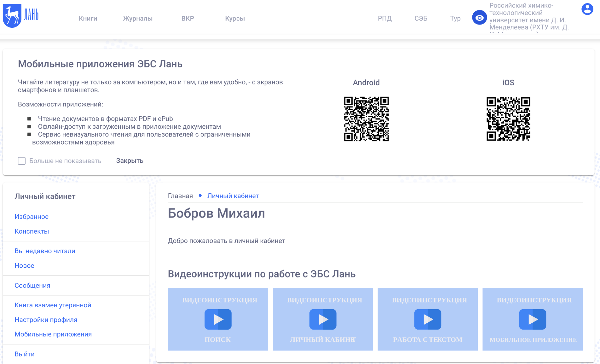Go to the ВКР section
This screenshot has width=600, height=364.
click(x=187, y=19)
